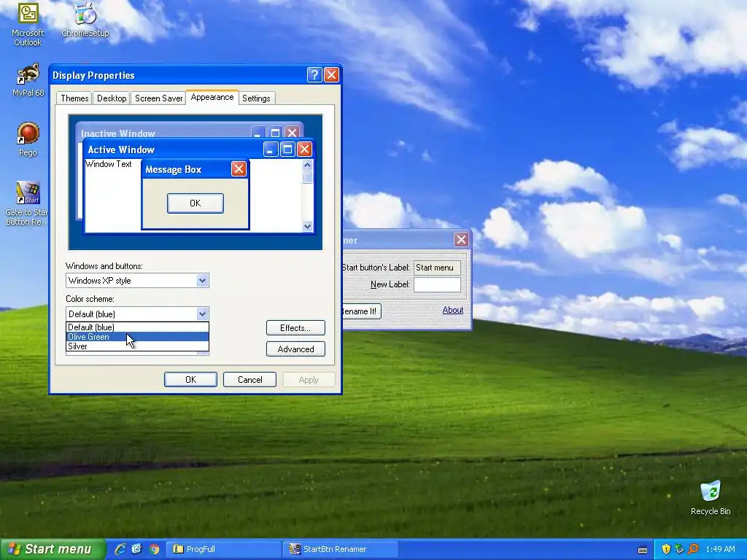
Task: Click the help question mark button in Display Properties
Action: pyautogui.click(x=314, y=75)
